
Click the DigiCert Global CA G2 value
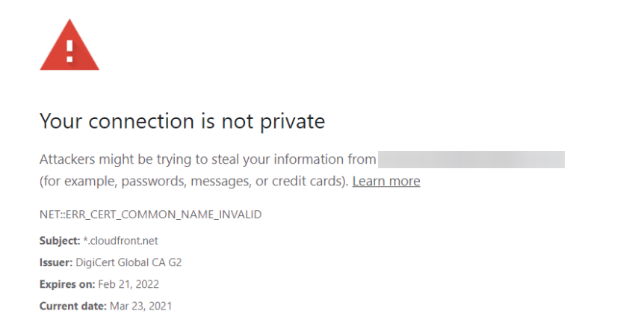click(x=129, y=262)
